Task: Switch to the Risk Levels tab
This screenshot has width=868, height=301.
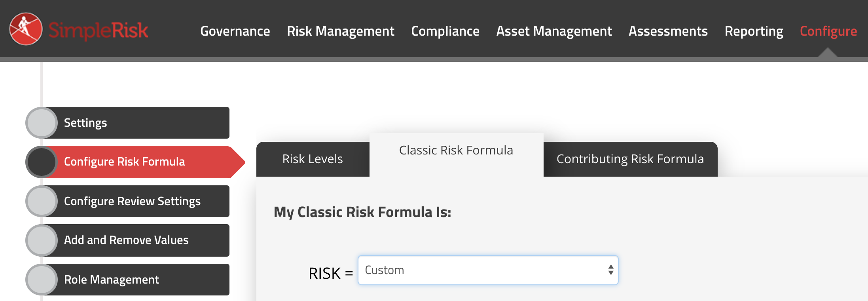Action: pyautogui.click(x=313, y=159)
